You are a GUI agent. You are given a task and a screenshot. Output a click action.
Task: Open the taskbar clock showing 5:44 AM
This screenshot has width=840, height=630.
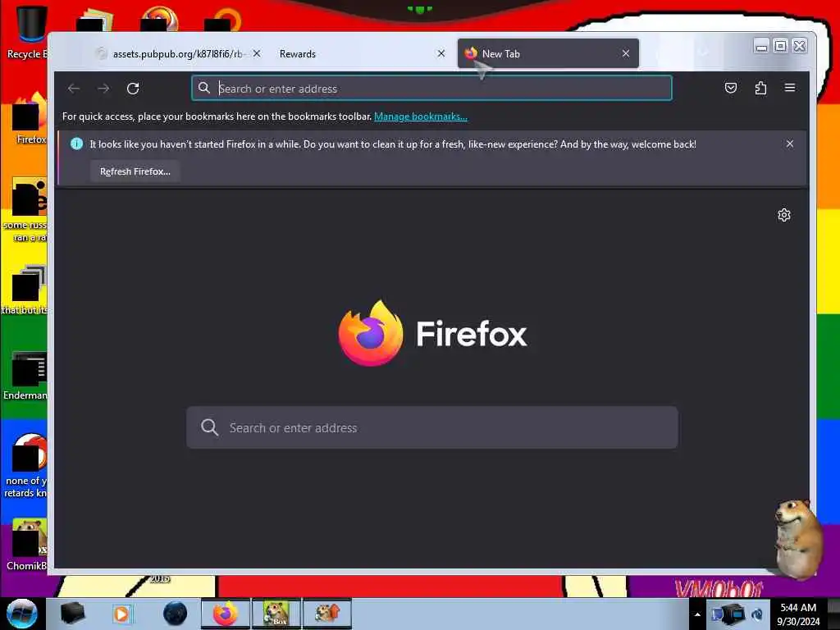(798, 614)
